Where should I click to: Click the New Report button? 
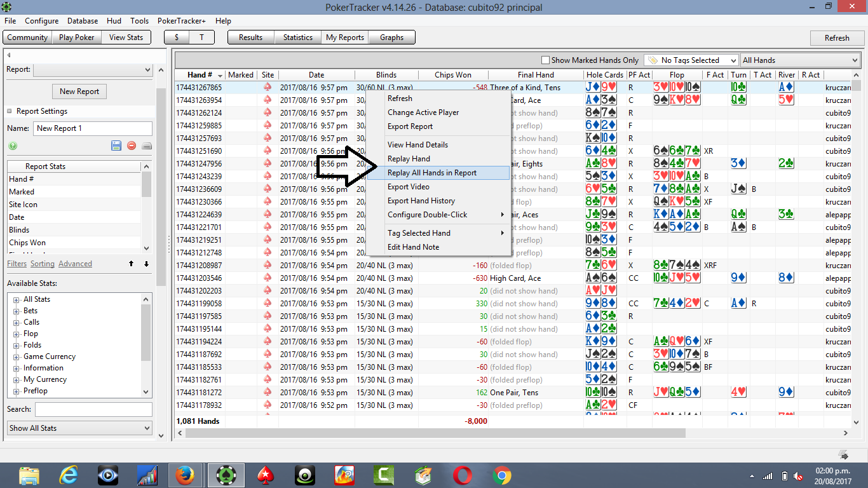point(79,91)
